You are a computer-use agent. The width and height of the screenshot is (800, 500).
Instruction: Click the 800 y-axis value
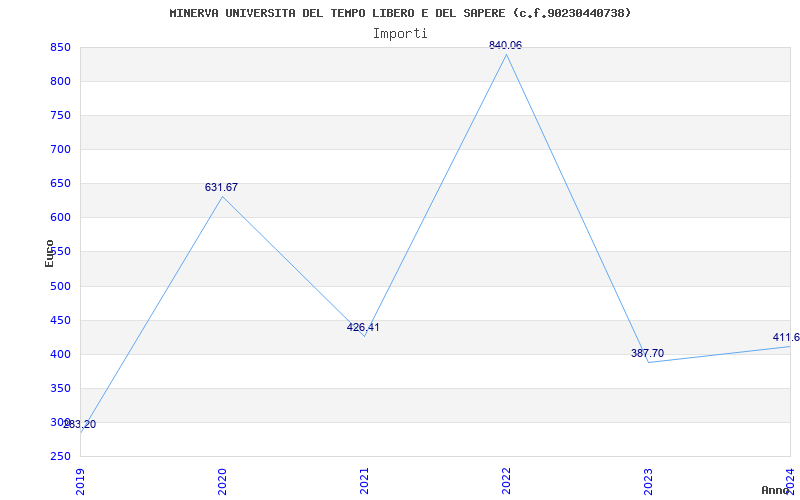point(60,81)
